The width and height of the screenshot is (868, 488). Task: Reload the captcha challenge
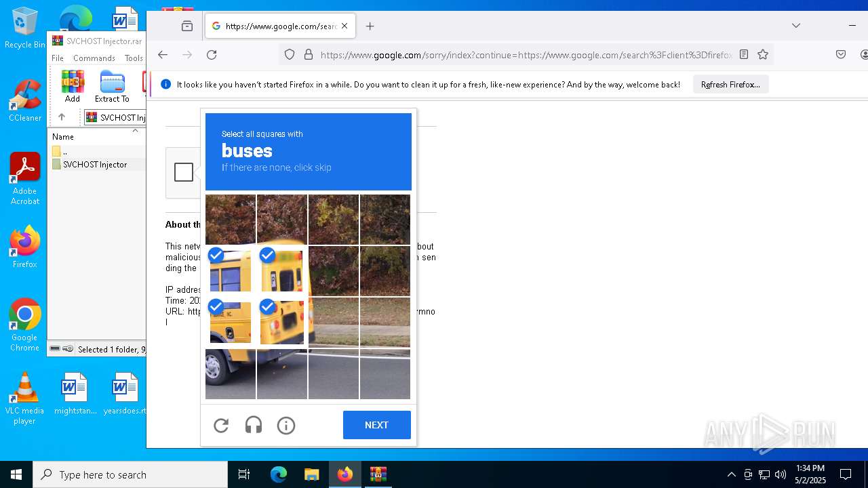[221, 425]
